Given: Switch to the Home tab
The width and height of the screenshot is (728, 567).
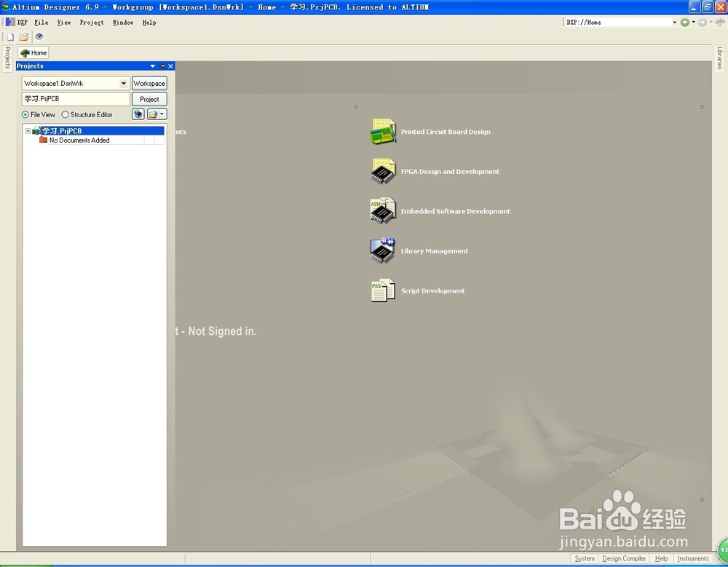Looking at the screenshot, I should 33,53.
